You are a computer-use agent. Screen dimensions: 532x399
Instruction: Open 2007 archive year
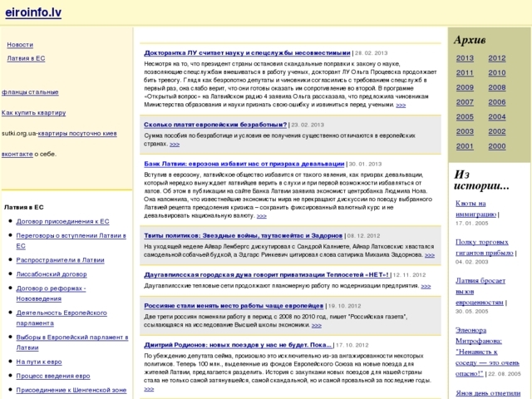465,102
